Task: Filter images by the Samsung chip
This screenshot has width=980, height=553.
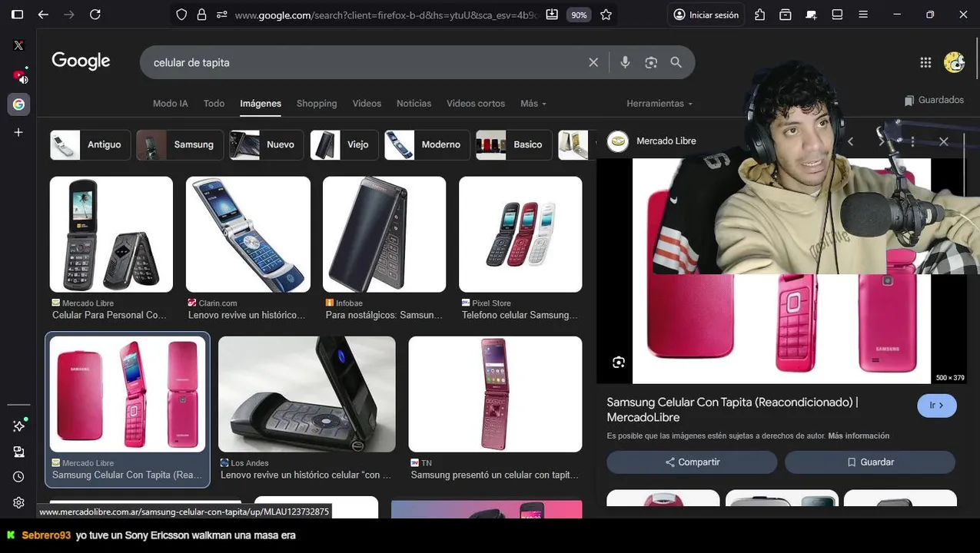Action: pos(180,144)
